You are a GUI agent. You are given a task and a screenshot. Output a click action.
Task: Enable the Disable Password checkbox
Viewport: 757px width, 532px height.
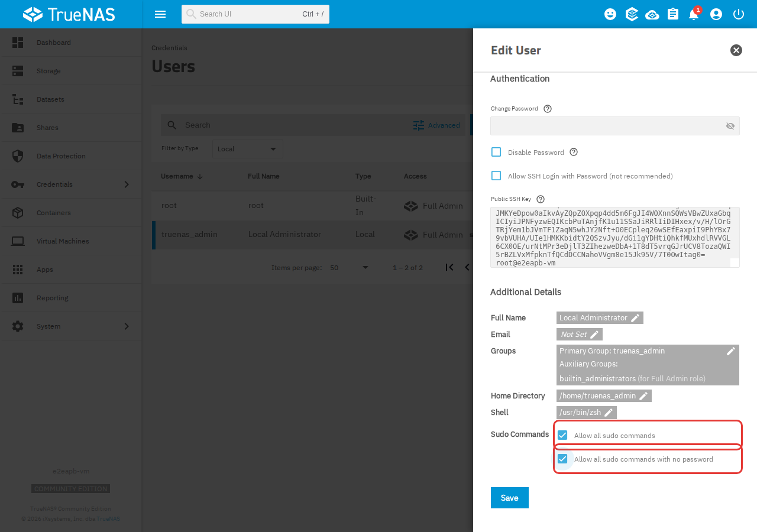click(496, 152)
